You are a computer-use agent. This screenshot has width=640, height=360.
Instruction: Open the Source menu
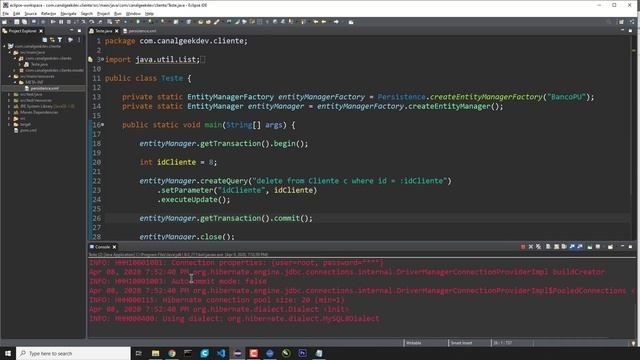[30, 13]
